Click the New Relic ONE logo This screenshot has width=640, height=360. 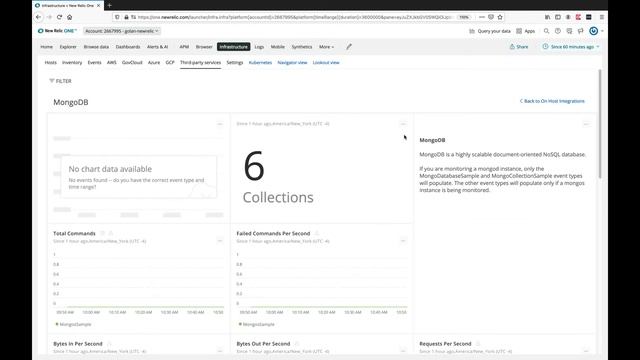57,31
